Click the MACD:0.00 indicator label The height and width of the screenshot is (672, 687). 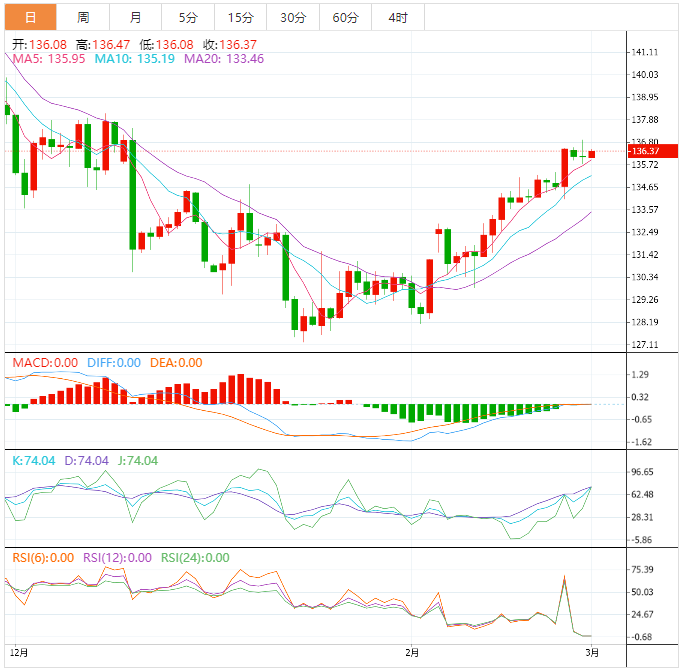[x=45, y=363]
